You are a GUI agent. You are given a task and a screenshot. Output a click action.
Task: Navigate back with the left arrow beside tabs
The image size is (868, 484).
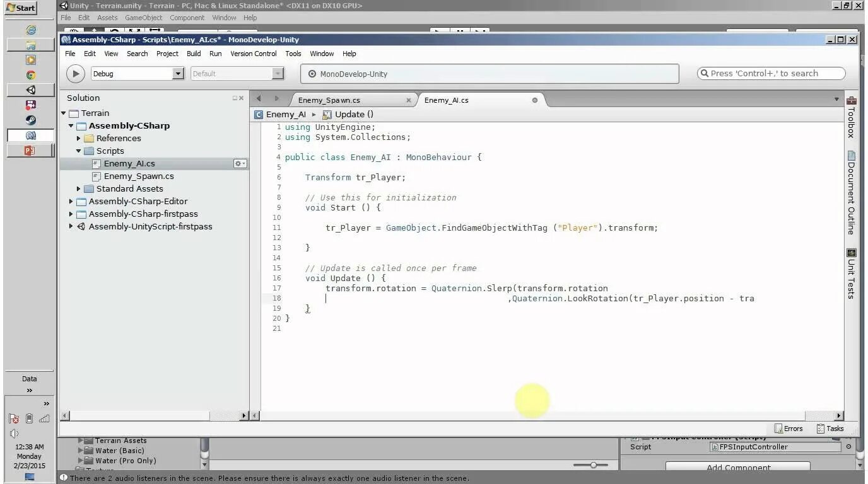tap(259, 99)
